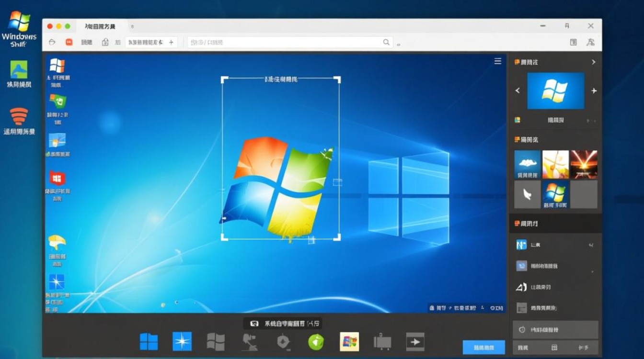Expand the top sidebar section with right chevron
Screen dimensions: 644x359
coord(593,62)
